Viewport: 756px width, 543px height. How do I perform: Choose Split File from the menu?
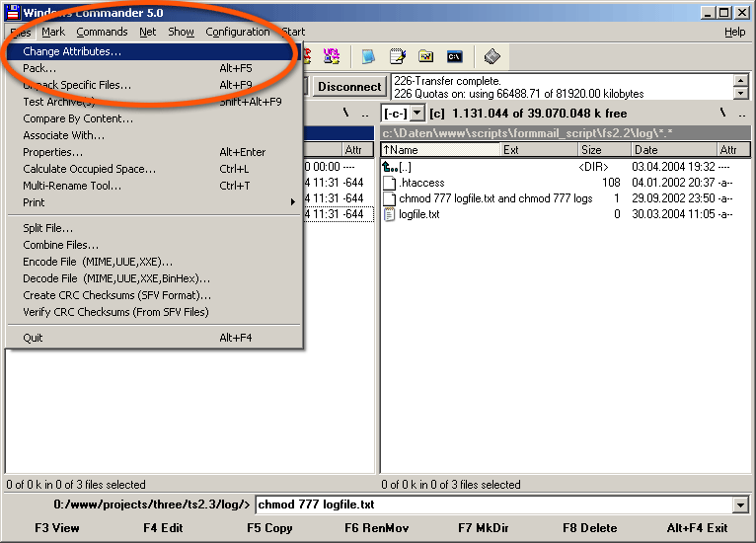154,228
